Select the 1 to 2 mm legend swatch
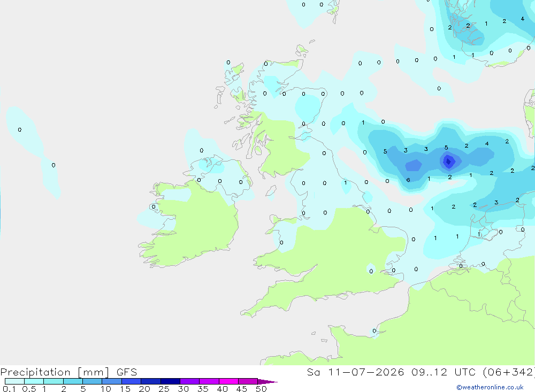 [53, 381]
